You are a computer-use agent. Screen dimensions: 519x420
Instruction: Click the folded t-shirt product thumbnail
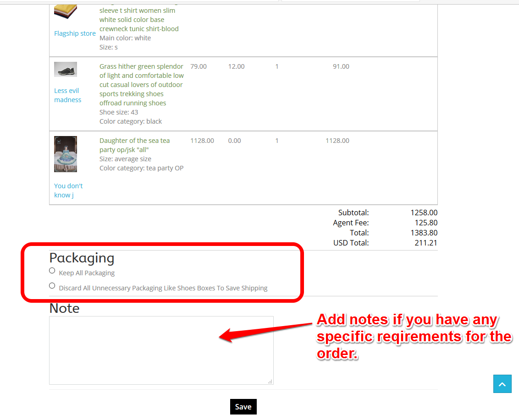coord(66,11)
